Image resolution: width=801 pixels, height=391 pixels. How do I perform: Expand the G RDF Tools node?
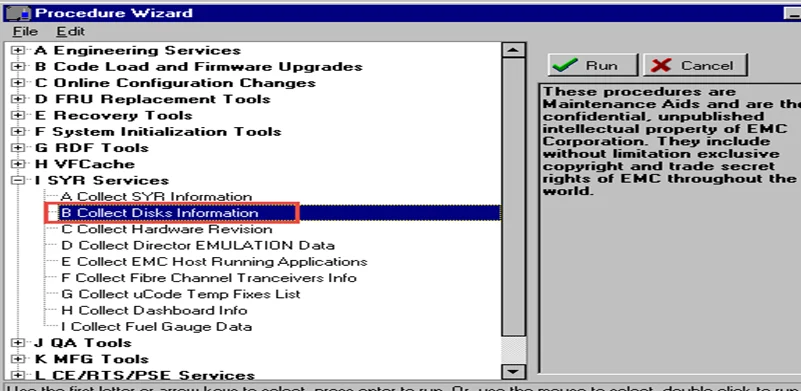[18, 148]
